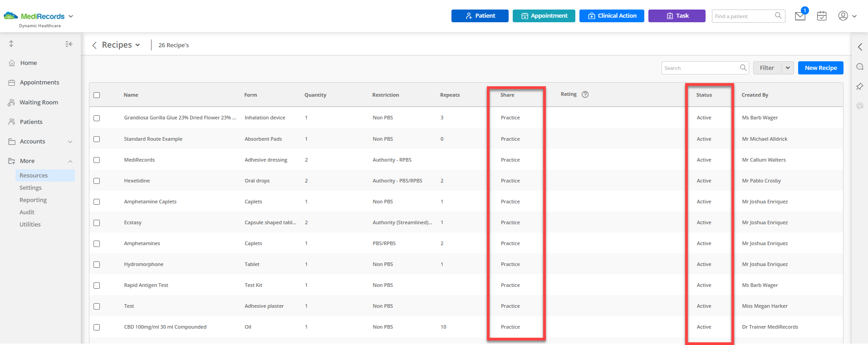Open the Filter dropdown arrow
Image resolution: width=868 pixels, height=345 pixels.
pyautogui.click(x=788, y=68)
